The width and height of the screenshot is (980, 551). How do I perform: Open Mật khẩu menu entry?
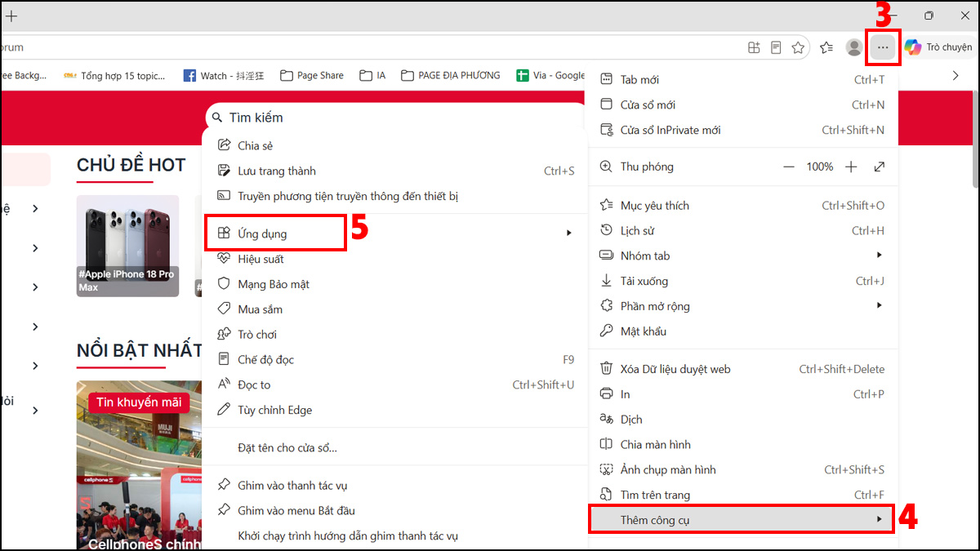(x=742, y=331)
